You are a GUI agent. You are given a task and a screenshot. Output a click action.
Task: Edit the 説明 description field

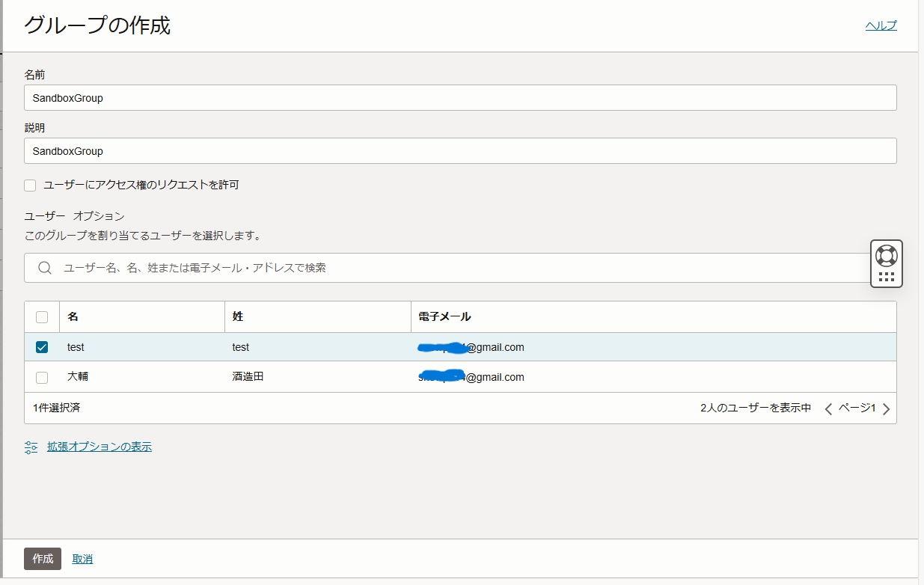460,150
